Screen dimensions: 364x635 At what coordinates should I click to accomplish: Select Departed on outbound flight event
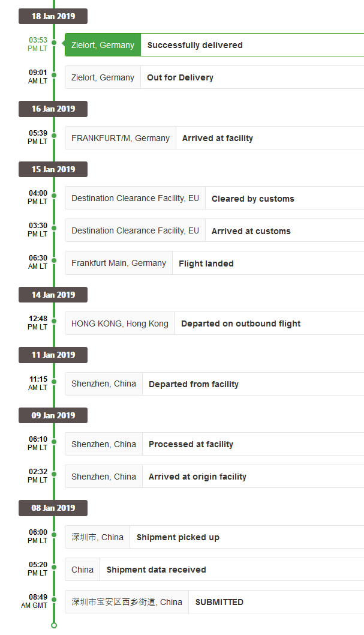[x=214, y=323]
